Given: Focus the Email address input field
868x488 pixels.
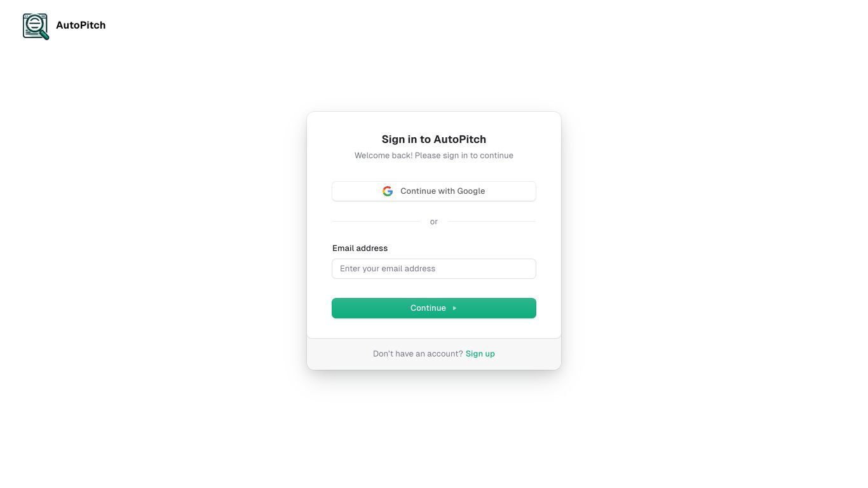Looking at the screenshot, I should click(x=434, y=269).
